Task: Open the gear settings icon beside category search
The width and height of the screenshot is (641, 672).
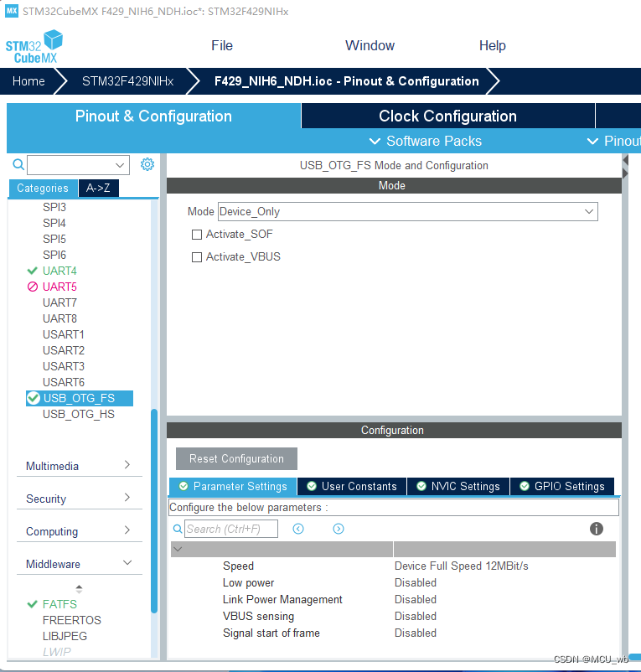Action: pos(147,164)
